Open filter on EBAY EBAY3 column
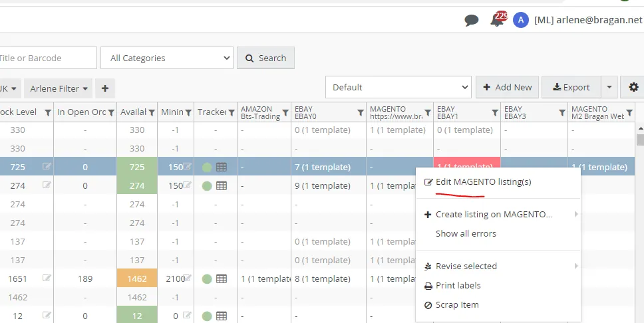The height and width of the screenshot is (323, 644). [562, 112]
